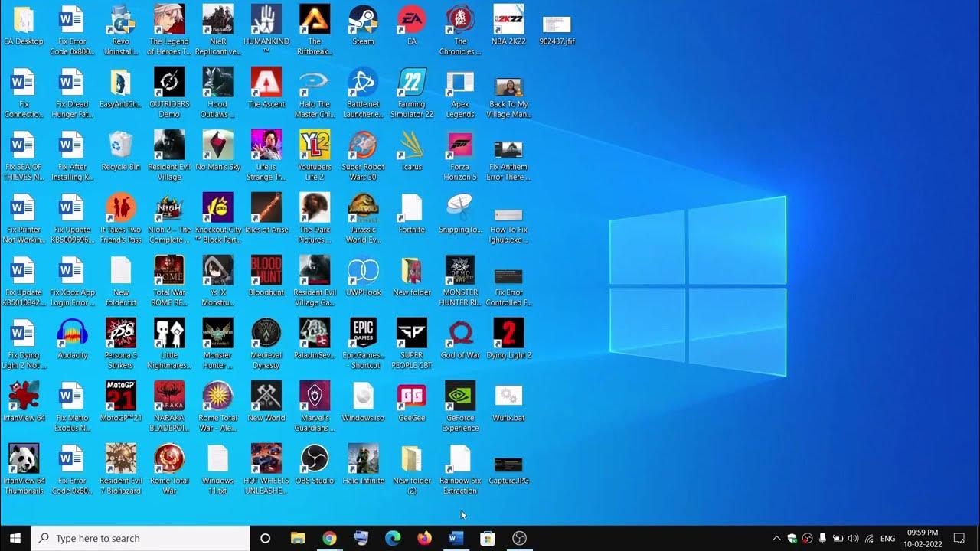This screenshot has width=980, height=551.
Task: Open the Steam desktop shortcut
Action: click(x=363, y=25)
